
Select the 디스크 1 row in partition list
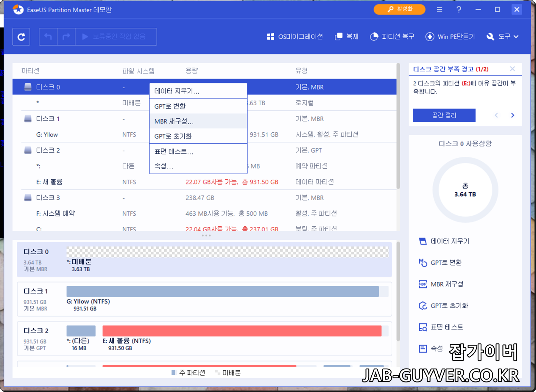tap(204, 119)
